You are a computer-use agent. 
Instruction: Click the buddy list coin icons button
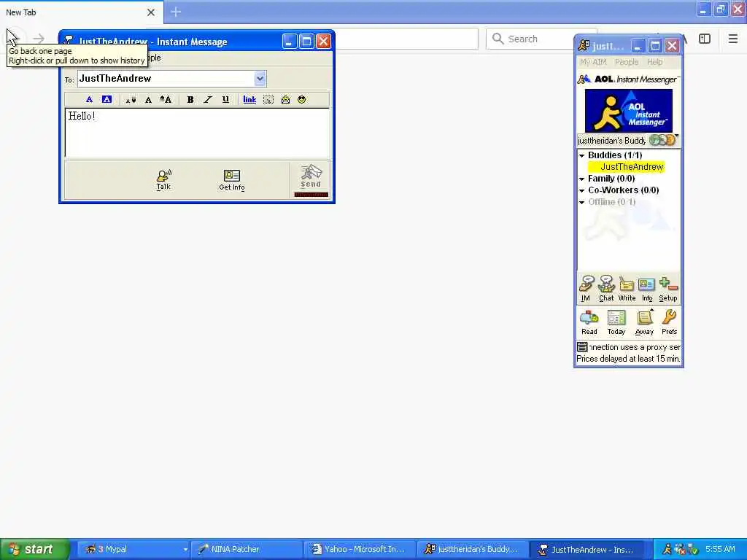pos(662,140)
